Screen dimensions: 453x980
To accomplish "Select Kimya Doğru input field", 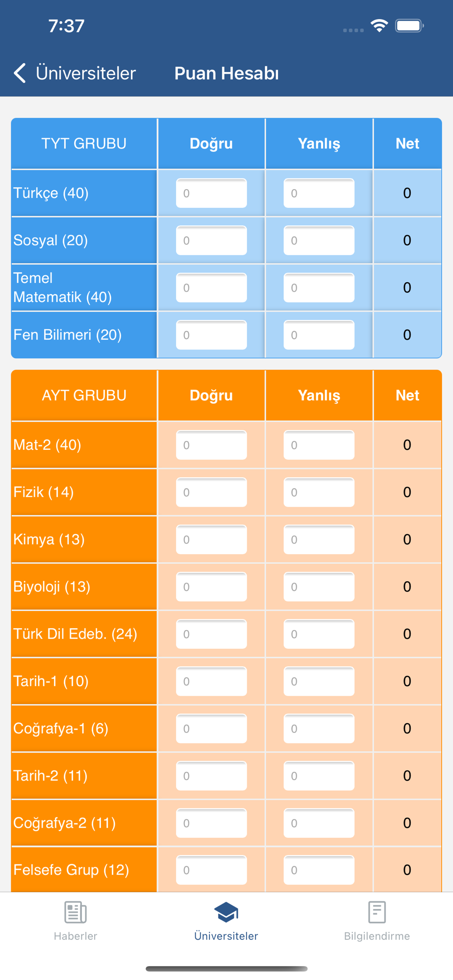I will (x=211, y=539).
